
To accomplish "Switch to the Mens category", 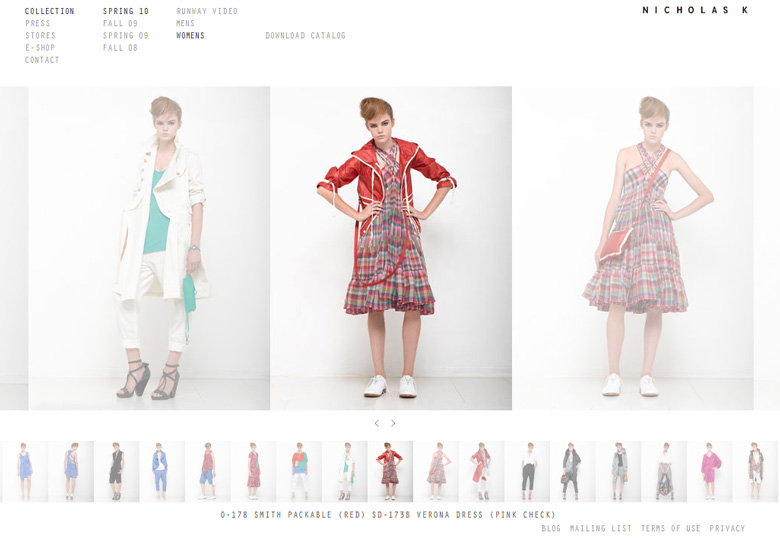I will tap(186, 24).
